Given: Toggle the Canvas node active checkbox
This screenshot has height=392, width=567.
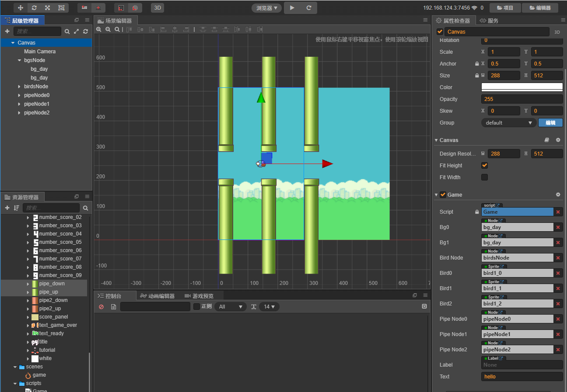Looking at the screenshot, I should click(440, 31).
